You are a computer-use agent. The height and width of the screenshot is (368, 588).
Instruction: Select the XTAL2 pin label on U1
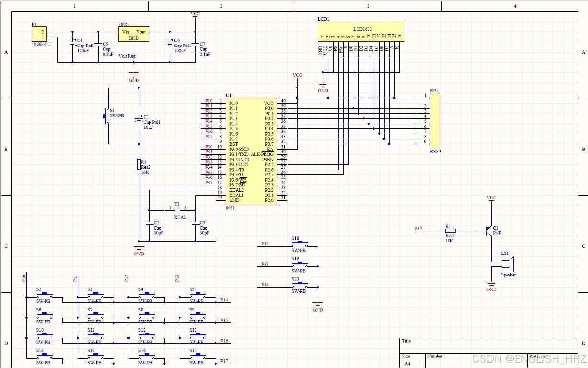point(236,190)
